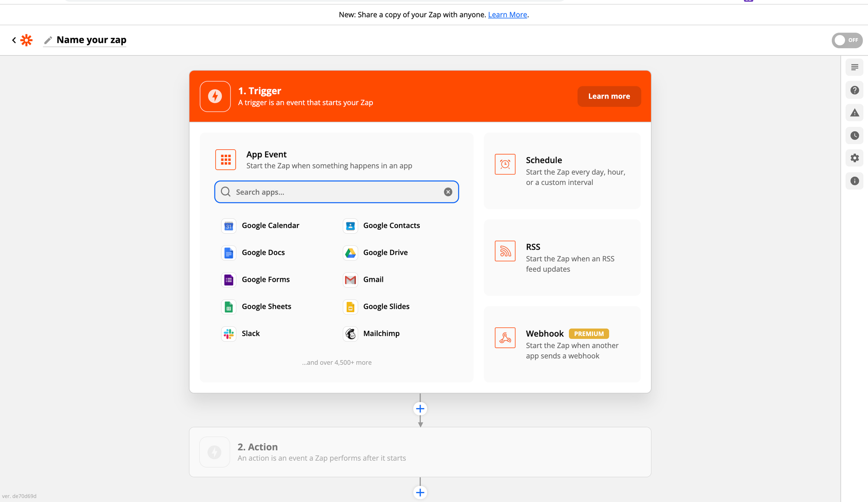
Task: Click the Trigger lightning bolt icon
Action: [x=215, y=96]
